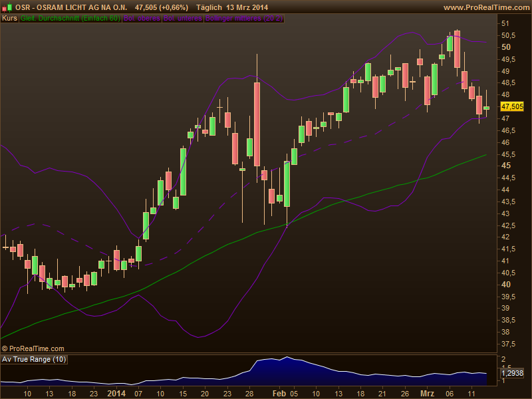Open the Gleit. Durchschnitt (Einfach 60) label
The image size is (532, 399).
70,19
